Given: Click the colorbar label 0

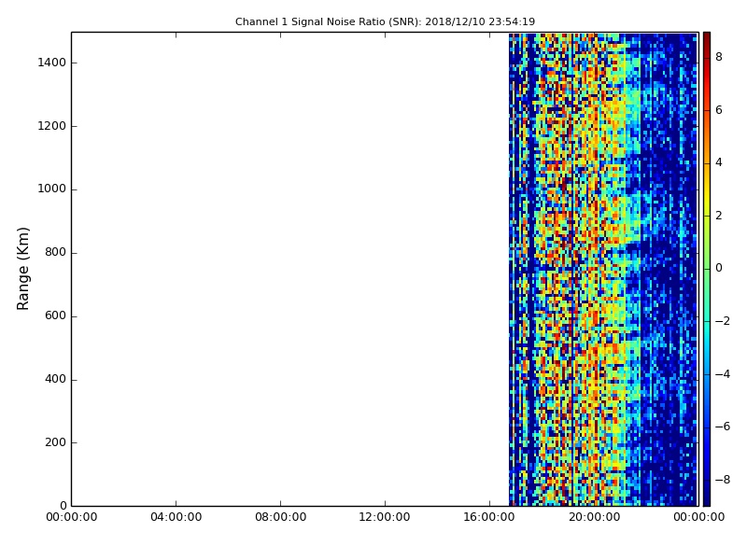Looking at the screenshot, I should [x=719, y=268].
